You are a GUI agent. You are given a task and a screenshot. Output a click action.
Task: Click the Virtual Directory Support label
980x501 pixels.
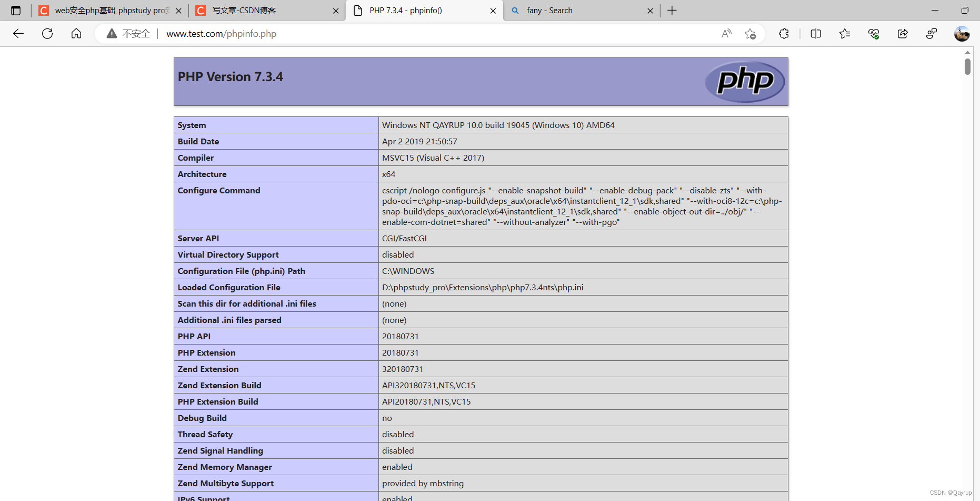tap(228, 255)
